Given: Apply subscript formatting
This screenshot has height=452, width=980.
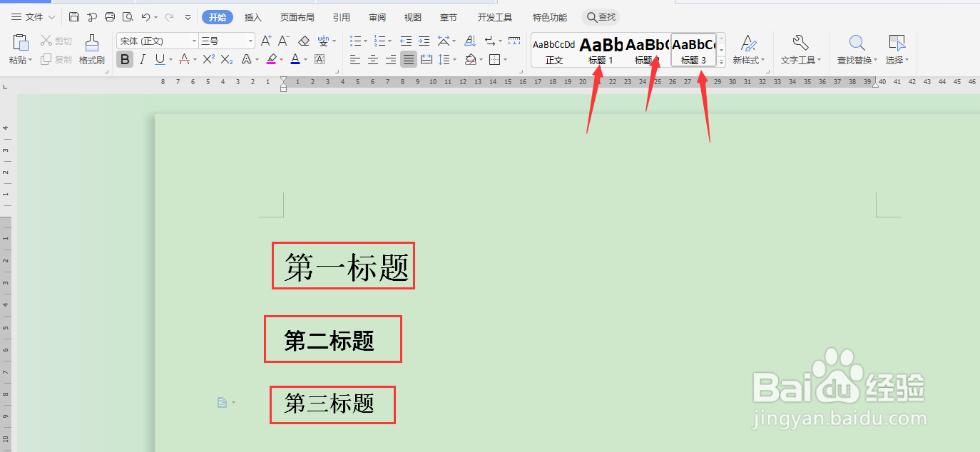Looking at the screenshot, I should click(x=226, y=59).
